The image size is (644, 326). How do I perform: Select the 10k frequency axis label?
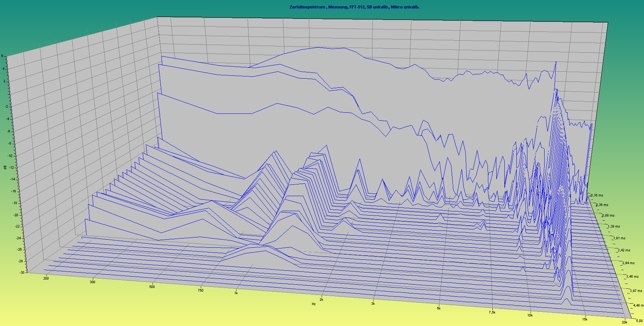coord(530,315)
